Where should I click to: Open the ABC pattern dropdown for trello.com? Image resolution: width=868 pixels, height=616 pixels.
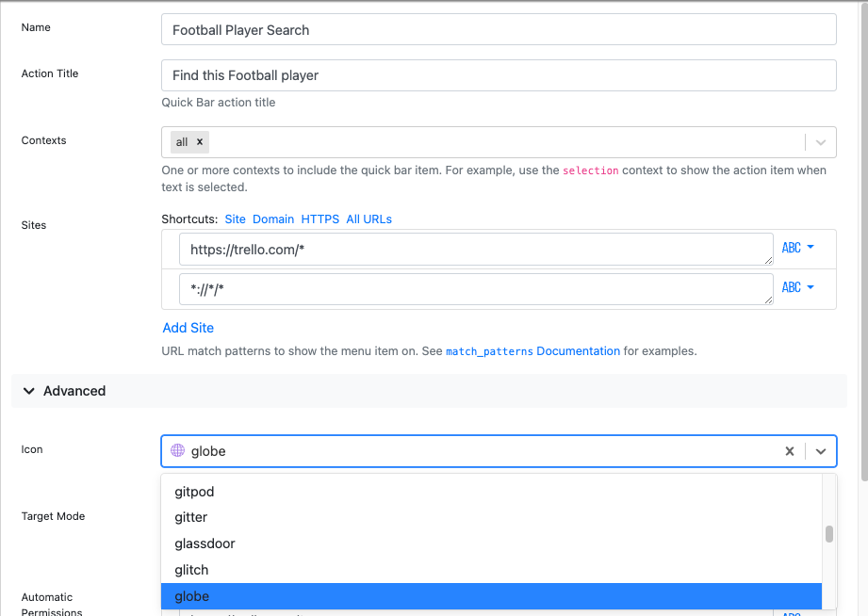796,247
